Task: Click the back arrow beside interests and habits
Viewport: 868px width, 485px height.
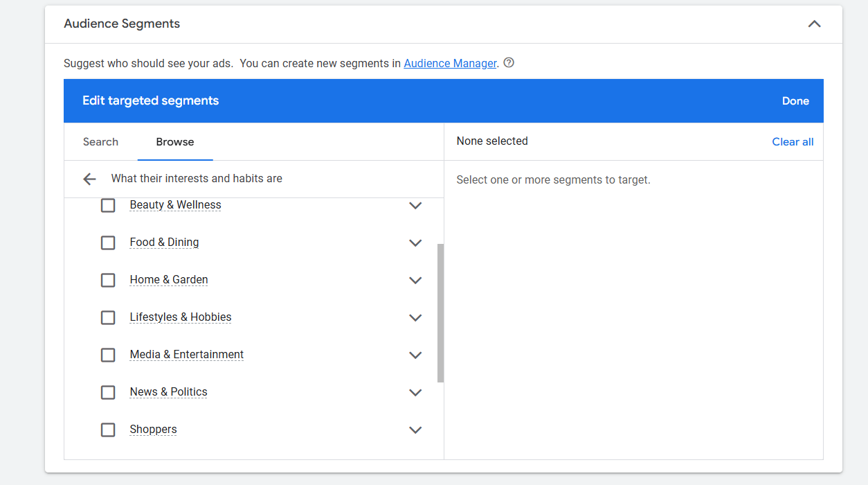Action: tap(89, 179)
